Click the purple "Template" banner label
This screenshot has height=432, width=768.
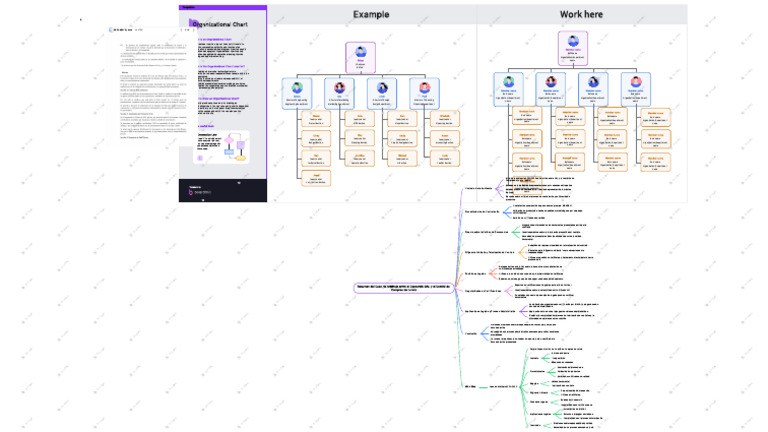[189, 7]
